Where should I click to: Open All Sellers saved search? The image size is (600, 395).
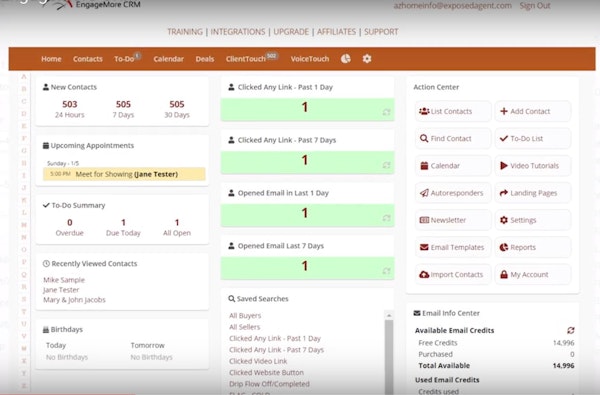point(245,327)
